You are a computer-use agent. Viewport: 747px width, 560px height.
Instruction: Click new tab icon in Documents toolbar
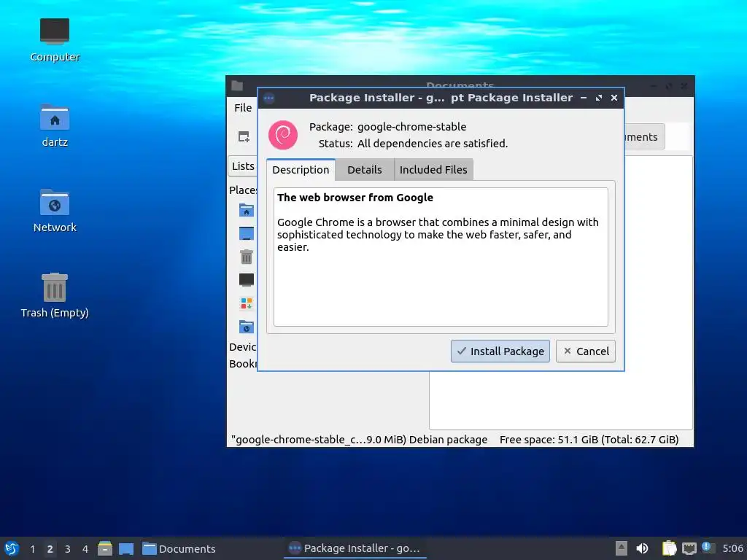click(244, 136)
